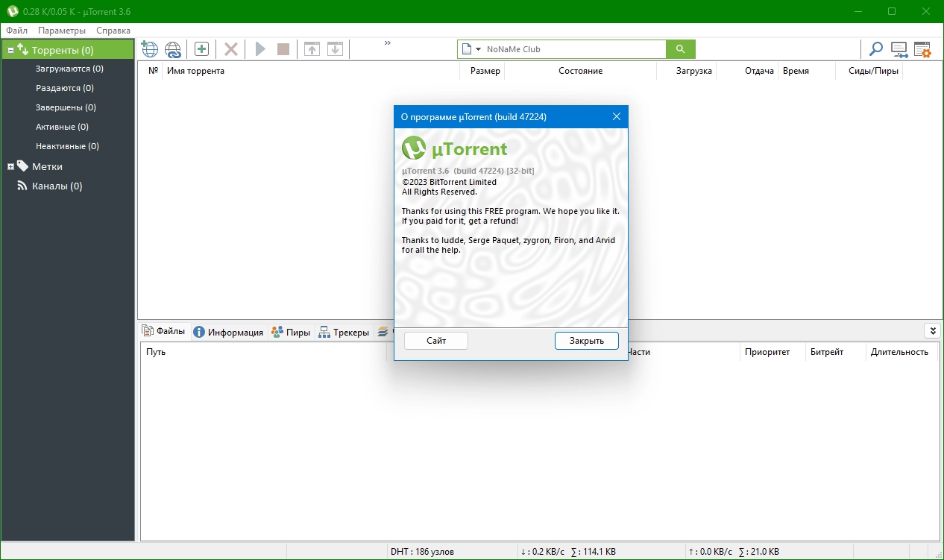Screen dimensions: 944x560
Task: Sort by Имя торрента column header
Action: (x=312, y=71)
